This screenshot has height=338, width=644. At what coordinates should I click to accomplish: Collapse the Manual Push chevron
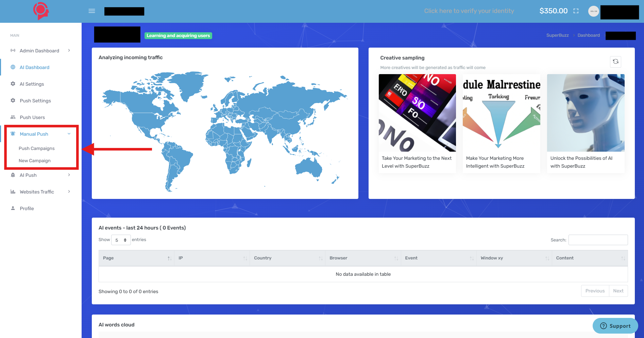(x=69, y=134)
